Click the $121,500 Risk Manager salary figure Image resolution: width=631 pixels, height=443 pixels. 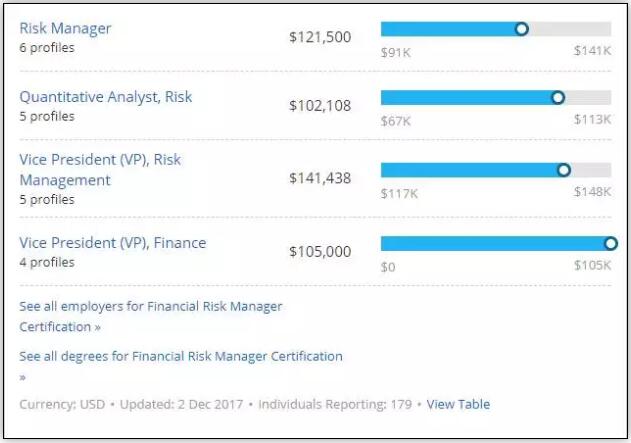coord(320,36)
